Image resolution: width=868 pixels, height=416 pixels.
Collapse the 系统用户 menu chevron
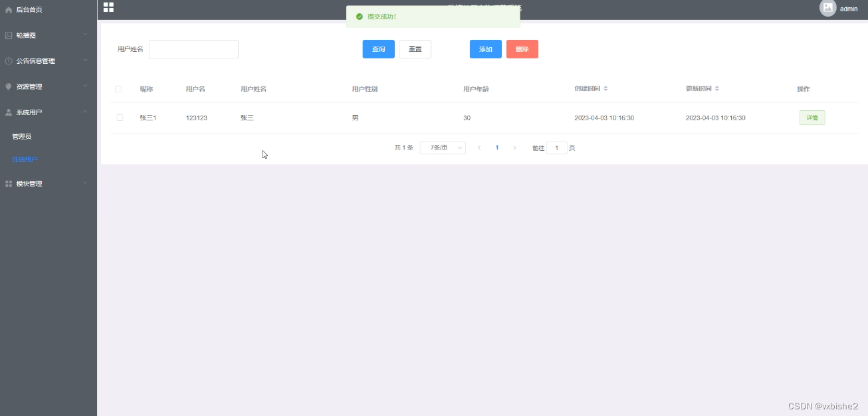pos(85,112)
